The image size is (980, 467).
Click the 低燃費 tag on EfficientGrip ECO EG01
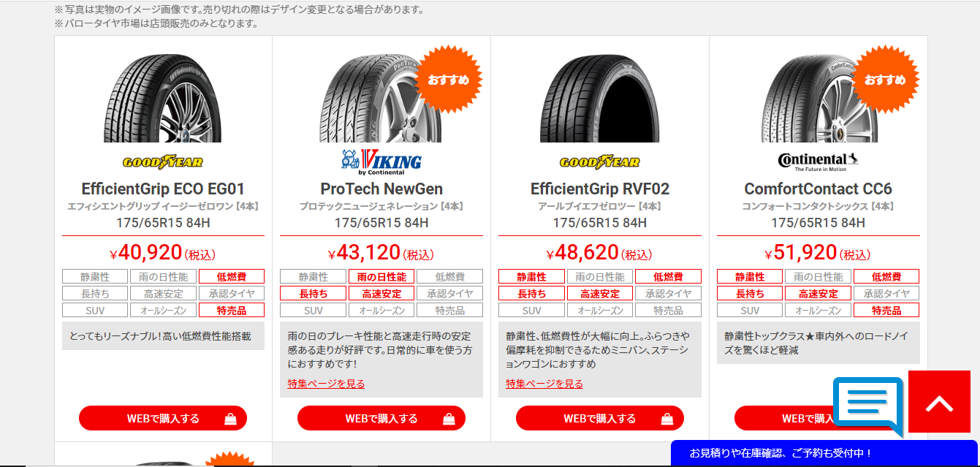[232, 277]
